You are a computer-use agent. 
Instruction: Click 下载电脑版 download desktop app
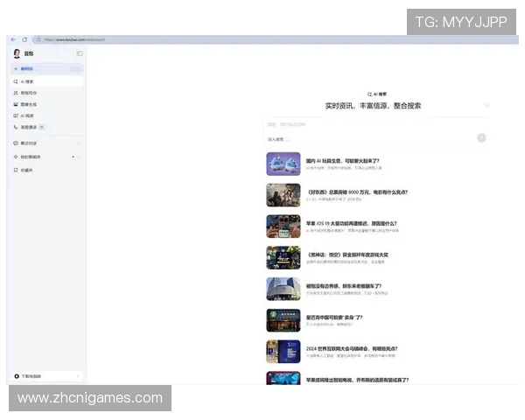coord(31,375)
